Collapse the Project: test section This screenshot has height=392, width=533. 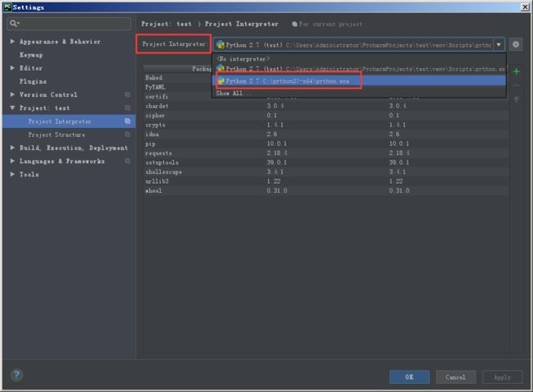[12, 107]
